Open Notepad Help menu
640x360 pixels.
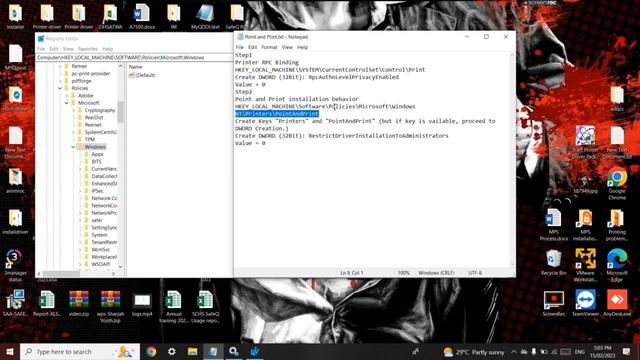tap(302, 47)
